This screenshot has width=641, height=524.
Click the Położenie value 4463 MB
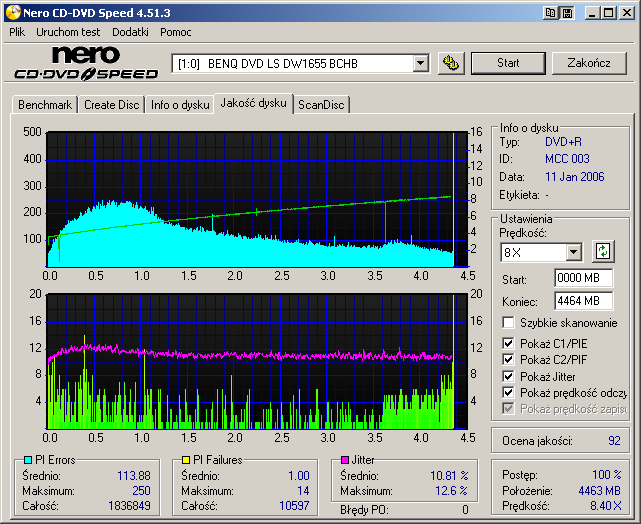tap(600, 490)
